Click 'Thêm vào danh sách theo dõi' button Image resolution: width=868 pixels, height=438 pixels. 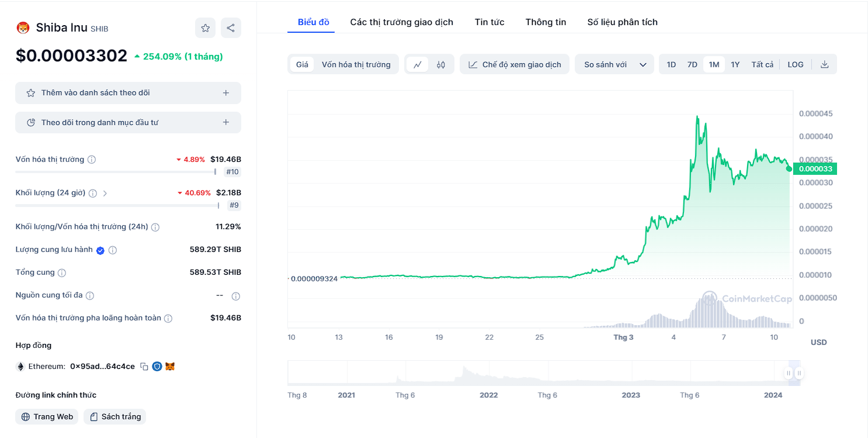click(x=128, y=93)
